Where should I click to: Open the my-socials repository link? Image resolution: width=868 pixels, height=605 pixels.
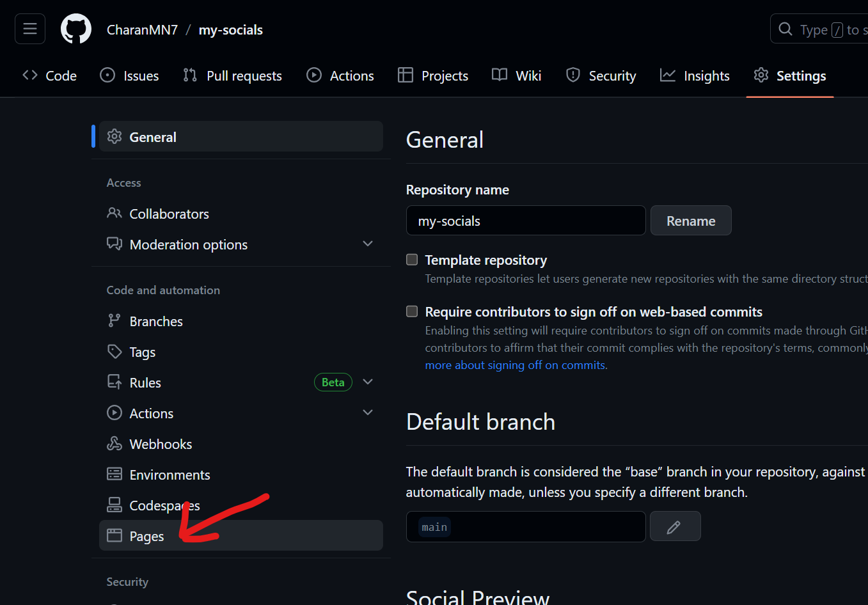pos(230,30)
